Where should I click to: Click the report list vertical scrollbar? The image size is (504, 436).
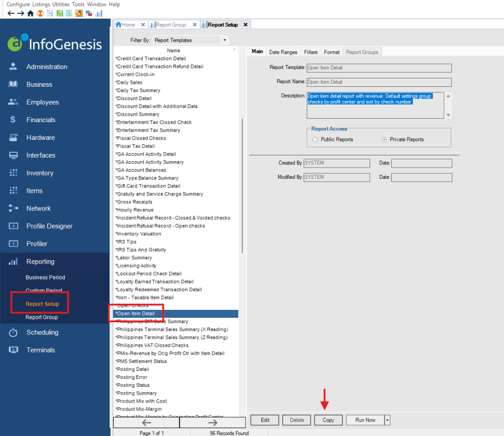pyautogui.click(x=242, y=186)
